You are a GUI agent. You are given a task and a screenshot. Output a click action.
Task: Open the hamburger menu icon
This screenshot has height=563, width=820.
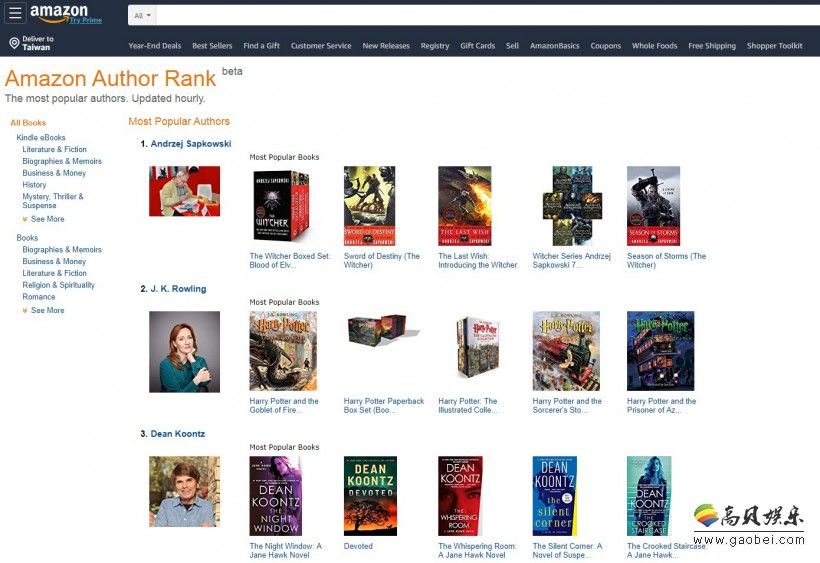click(x=15, y=13)
